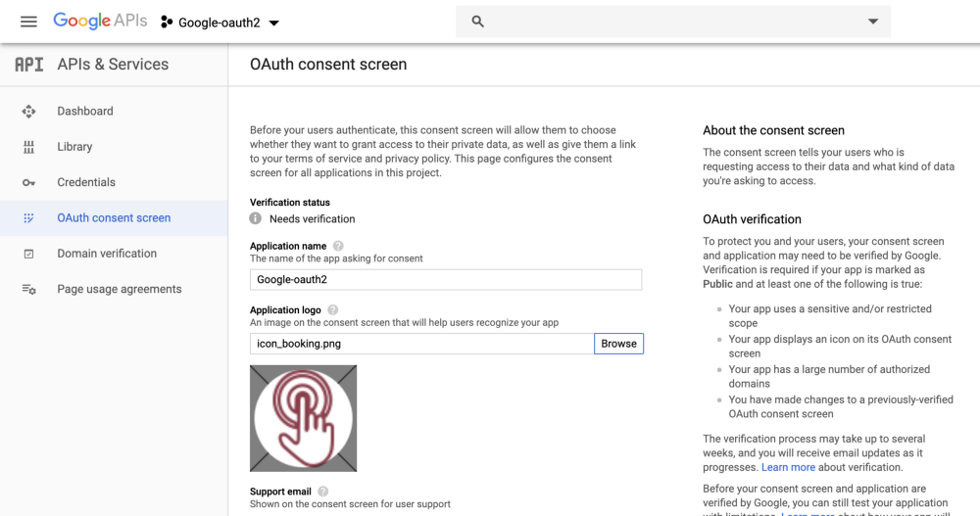Viewport: 980px width, 516px height.
Task: Click the Domain verification checkbox icon
Action: point(28,254)
